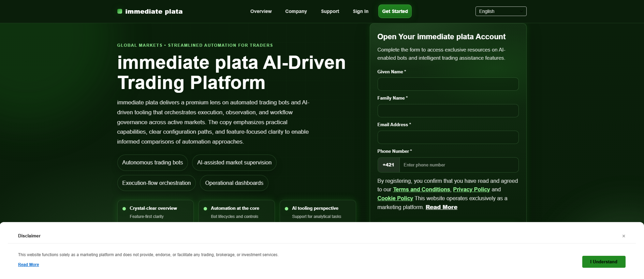Click the Disclaimer heading text
Viewport: 644px width, 279px height.
click(x=29, y=236)
